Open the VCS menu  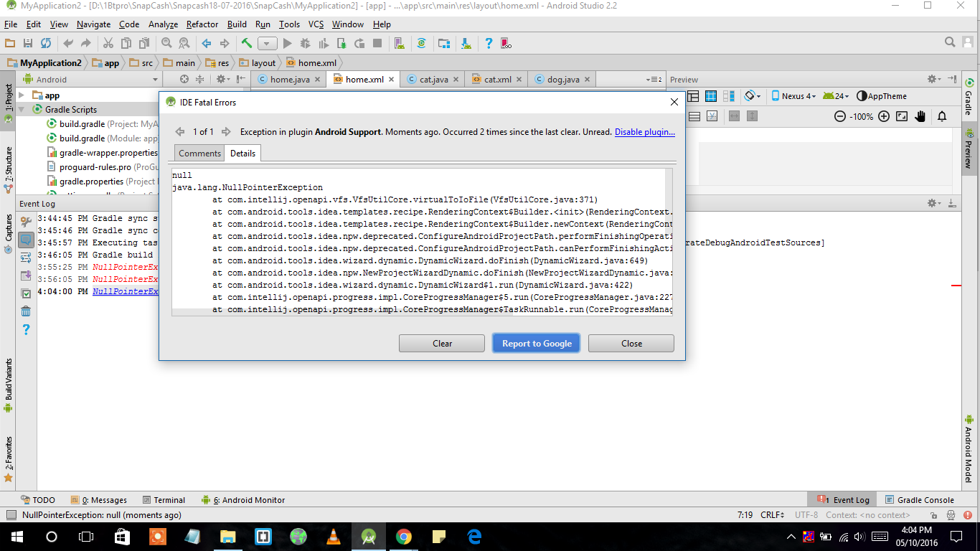pyautogui.click(x=316, y=24)
